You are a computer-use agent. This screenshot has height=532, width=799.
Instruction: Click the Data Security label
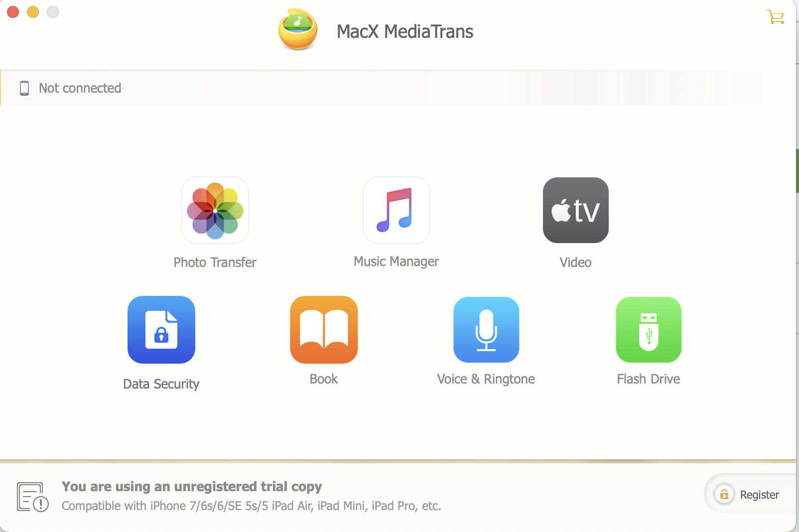(x=161, y=384)
